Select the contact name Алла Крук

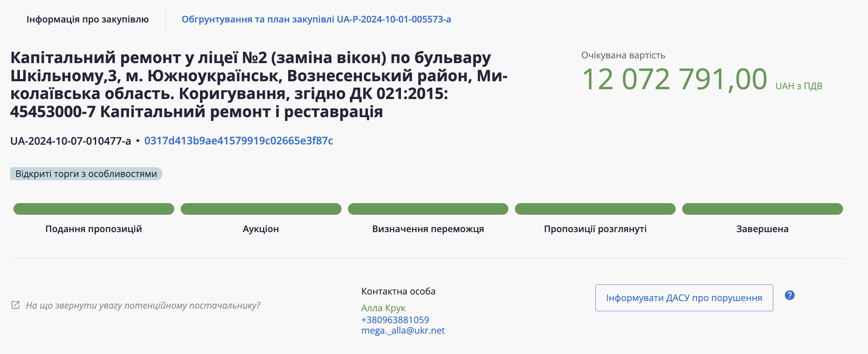(383, 308)
